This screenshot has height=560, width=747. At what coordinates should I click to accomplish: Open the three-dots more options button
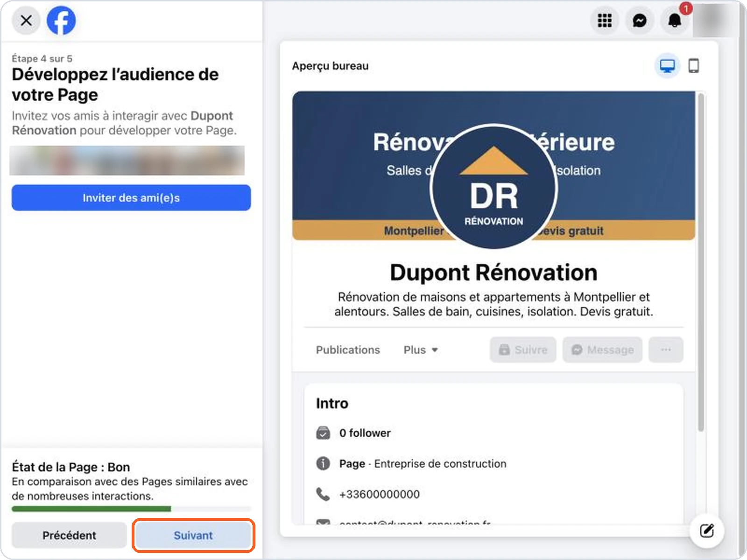(666, 350)
